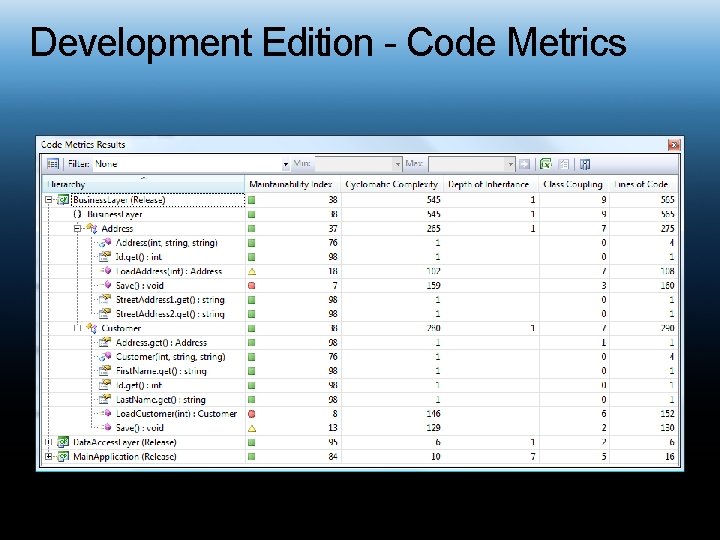Click the yellow warning triangle in LoadAddress row

252,271
